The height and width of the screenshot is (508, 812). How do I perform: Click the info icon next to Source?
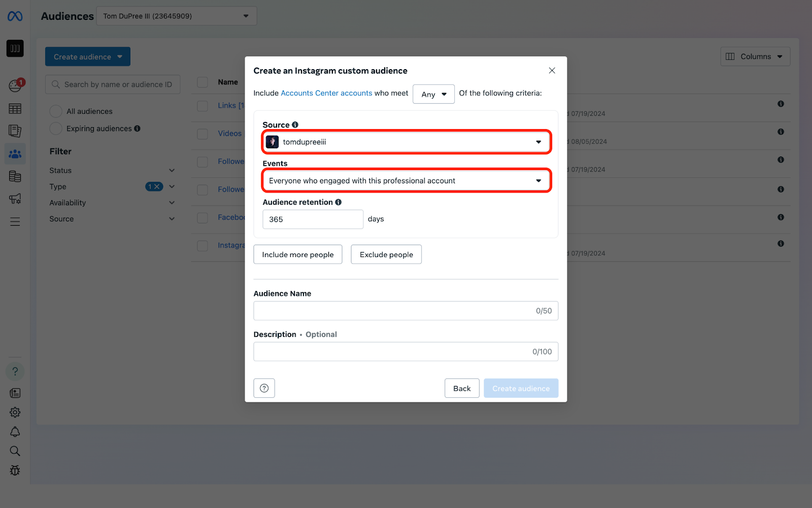(295, 124)
